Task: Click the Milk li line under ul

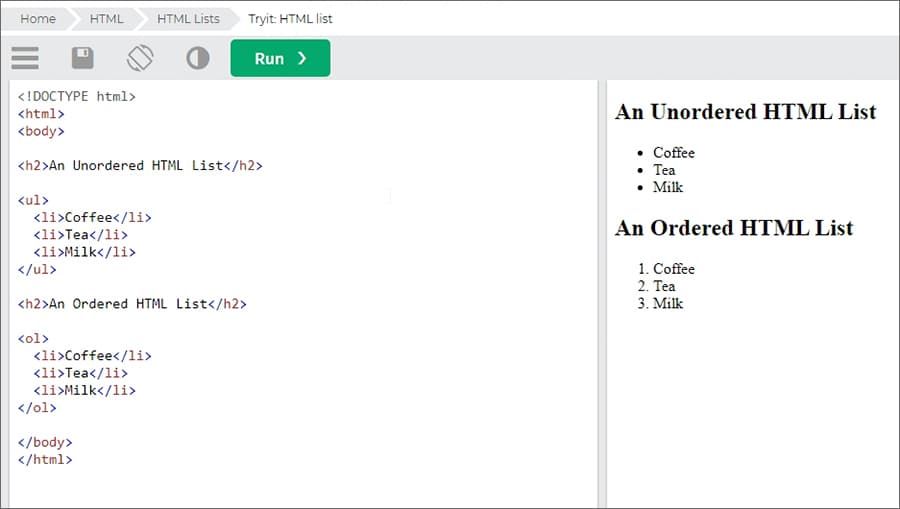Action: click(84, 252)
